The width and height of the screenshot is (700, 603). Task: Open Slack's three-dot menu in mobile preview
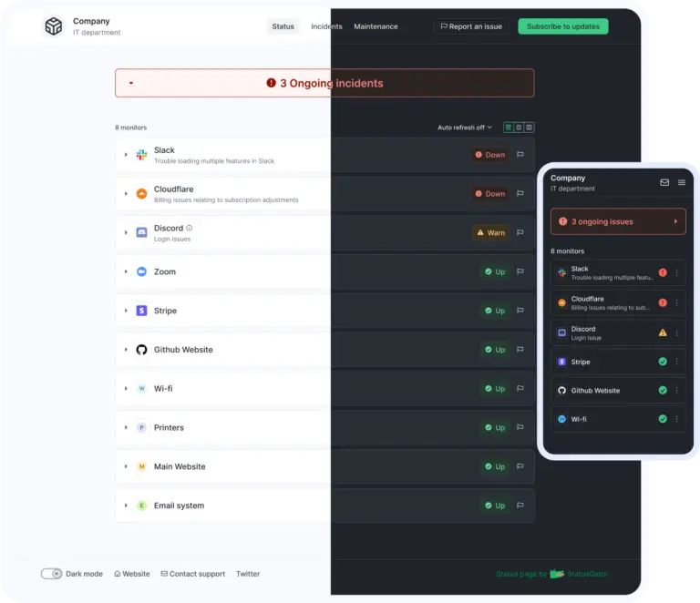[x=677, y=272]
